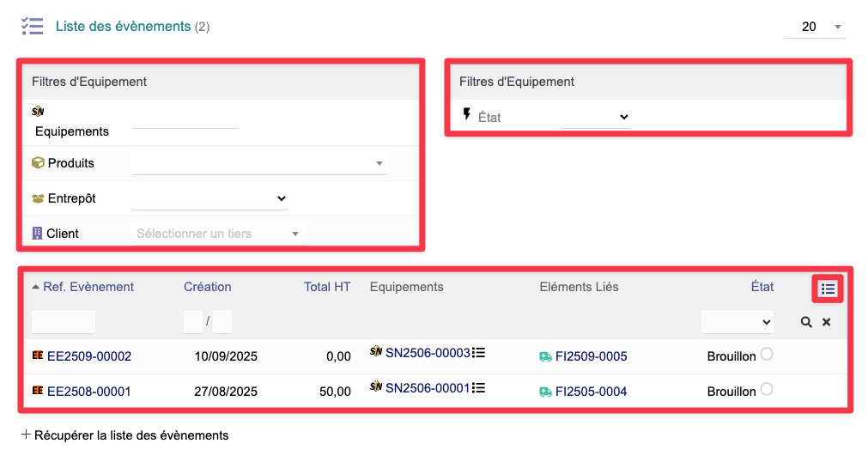Viewport: 868px width, 462px height.
Task: Click the search magnifier icon
Action: point(806,322)
